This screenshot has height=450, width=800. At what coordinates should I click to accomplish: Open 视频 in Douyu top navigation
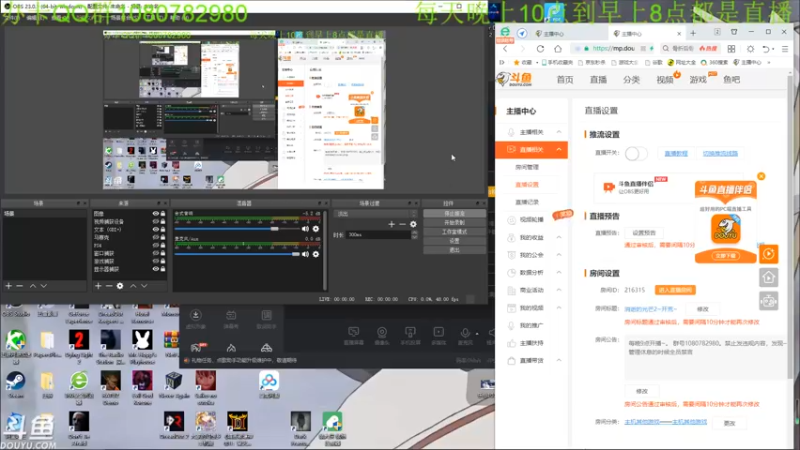click(665, 80)
